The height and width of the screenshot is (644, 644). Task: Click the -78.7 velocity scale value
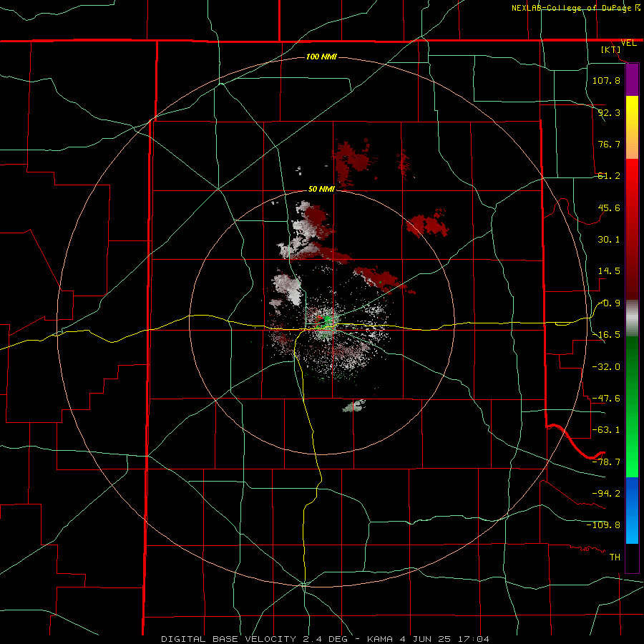(606, 462)
